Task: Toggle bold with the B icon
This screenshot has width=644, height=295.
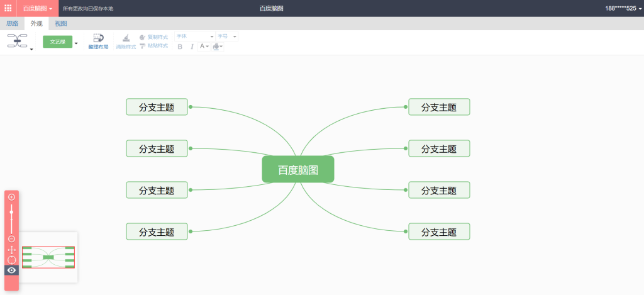Action: (180, 47)
